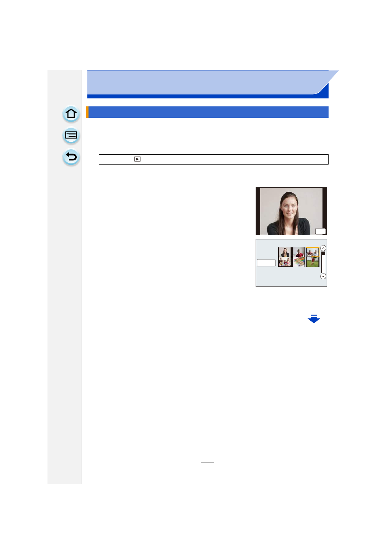392x554 pixels.
Task: Open the menu list icon in the sidebar
Action: tap(71, 135)
